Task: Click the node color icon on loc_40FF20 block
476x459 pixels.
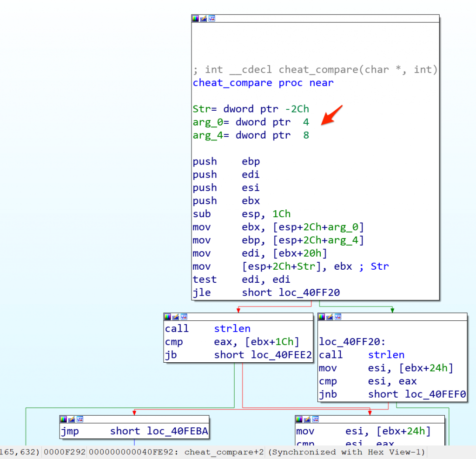Action: click(322, 317)
